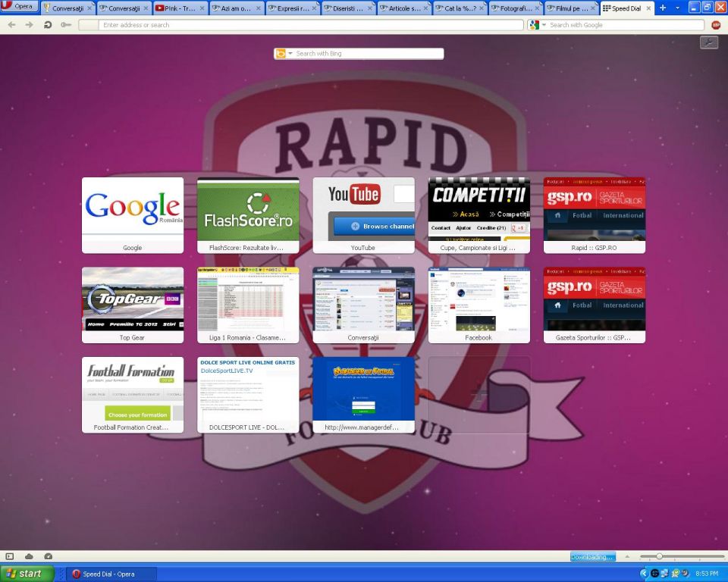728x582 pixels.
Task: Expand the closed tabs arrow in tab bar
Action: tap(677, 8)
